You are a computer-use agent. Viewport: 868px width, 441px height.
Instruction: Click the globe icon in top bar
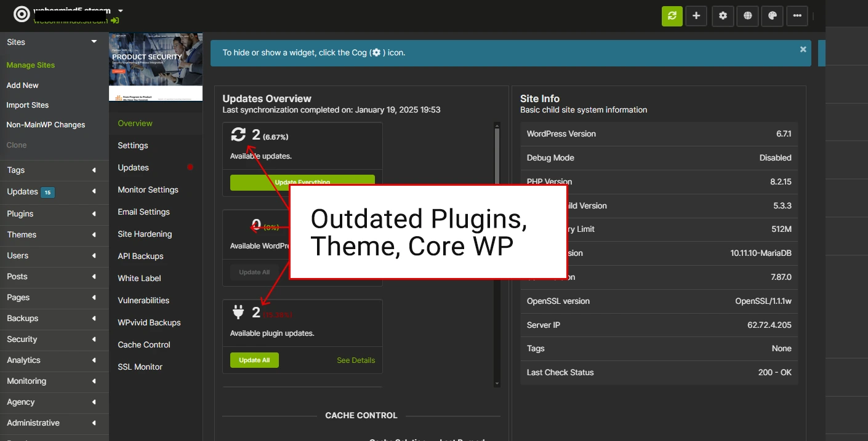(x=747, y=16)
